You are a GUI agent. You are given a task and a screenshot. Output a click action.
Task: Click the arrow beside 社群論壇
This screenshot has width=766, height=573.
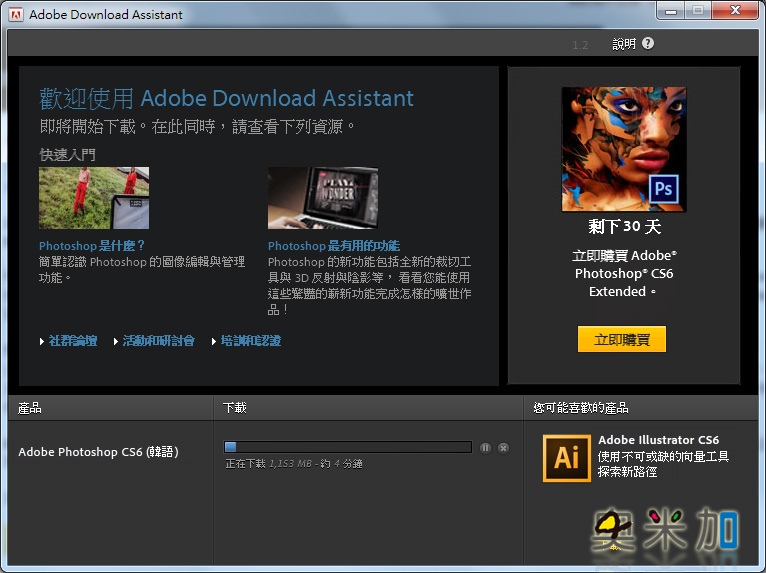[42, 341]
